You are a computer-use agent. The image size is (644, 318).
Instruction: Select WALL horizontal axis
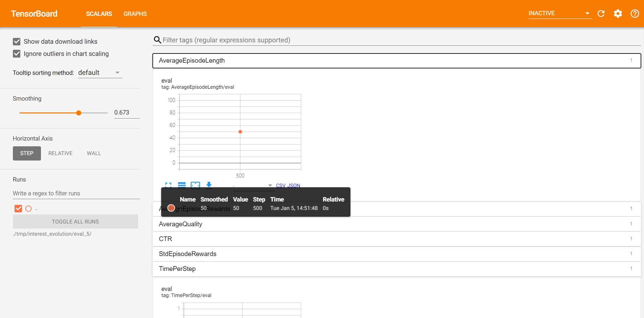pyautogui.click(x=94, y=153)
